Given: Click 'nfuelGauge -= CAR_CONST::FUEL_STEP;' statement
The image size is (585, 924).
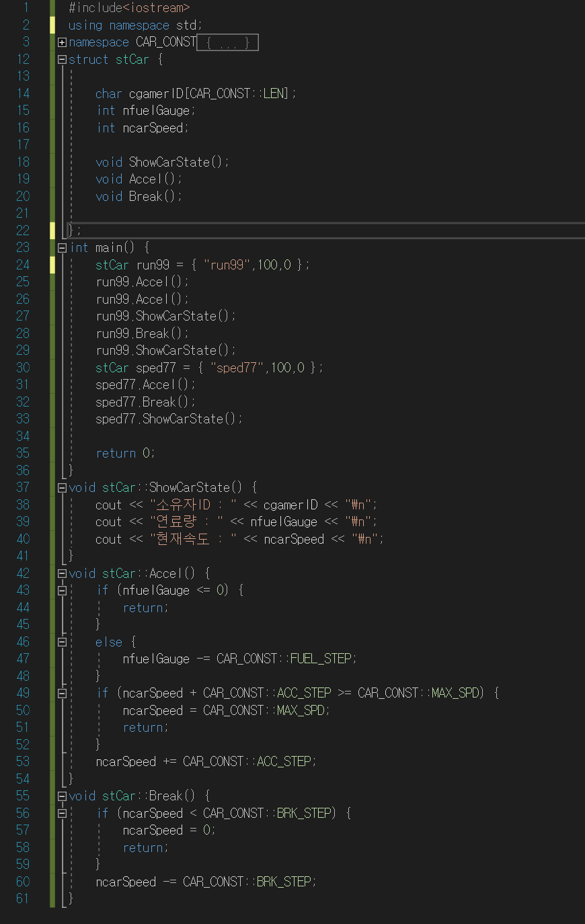Looking at the screenshot, I should coord(239,659).
